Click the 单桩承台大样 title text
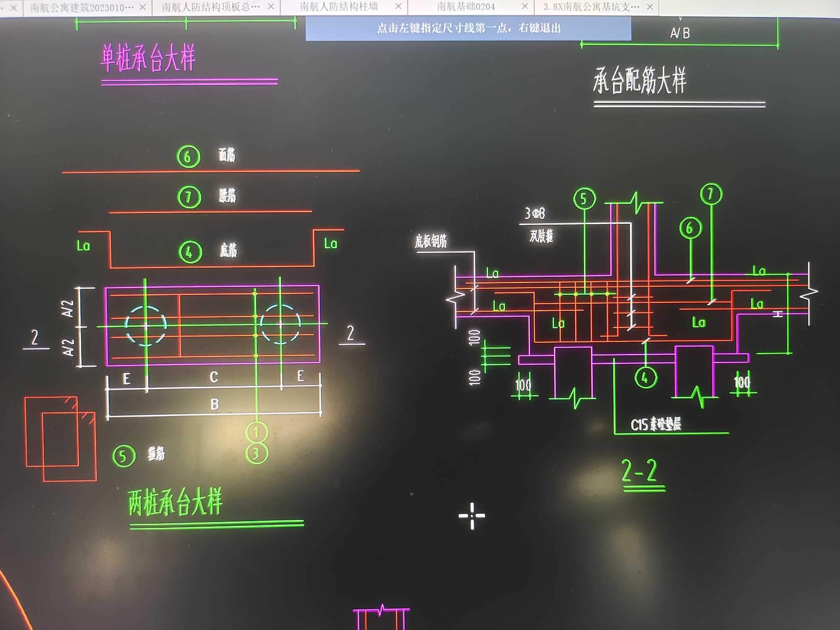The image size is (840, 630). (x=148, y=58)
